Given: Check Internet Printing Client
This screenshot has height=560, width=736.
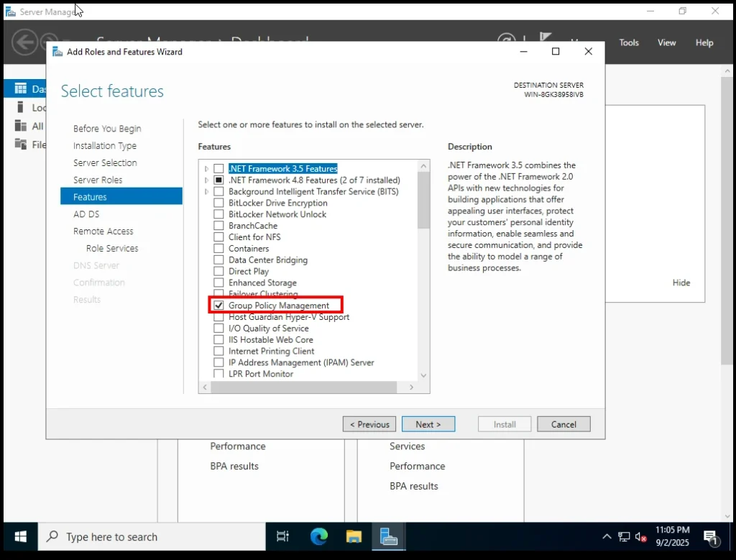Looking at the screenshot, I should 218,351.
